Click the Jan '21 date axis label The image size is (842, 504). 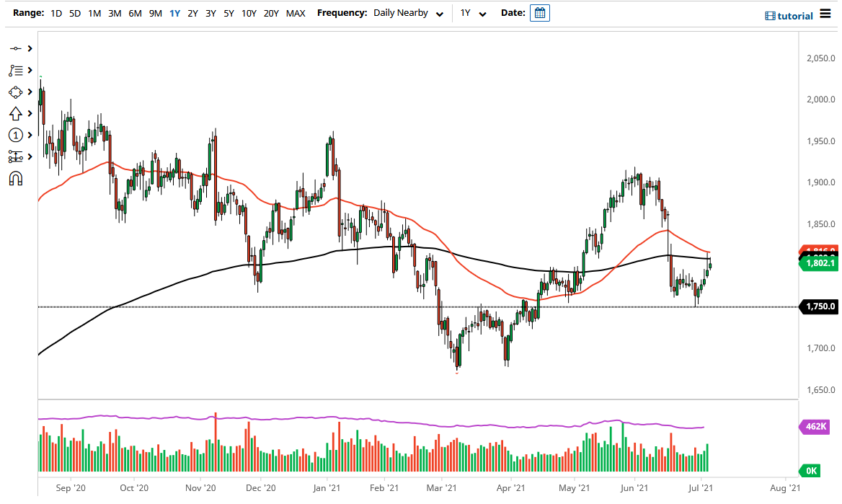327,488
